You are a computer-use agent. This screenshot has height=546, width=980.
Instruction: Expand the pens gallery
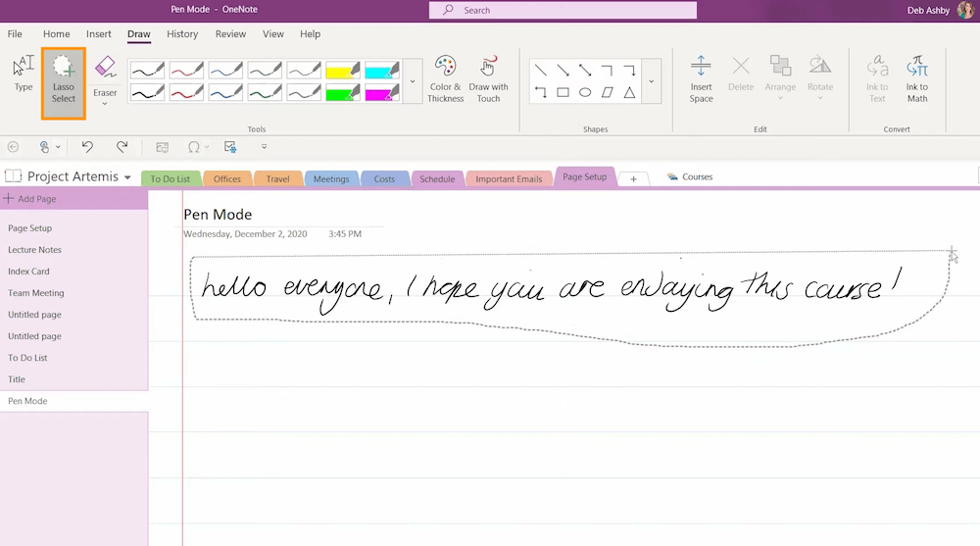coord(413,81)
